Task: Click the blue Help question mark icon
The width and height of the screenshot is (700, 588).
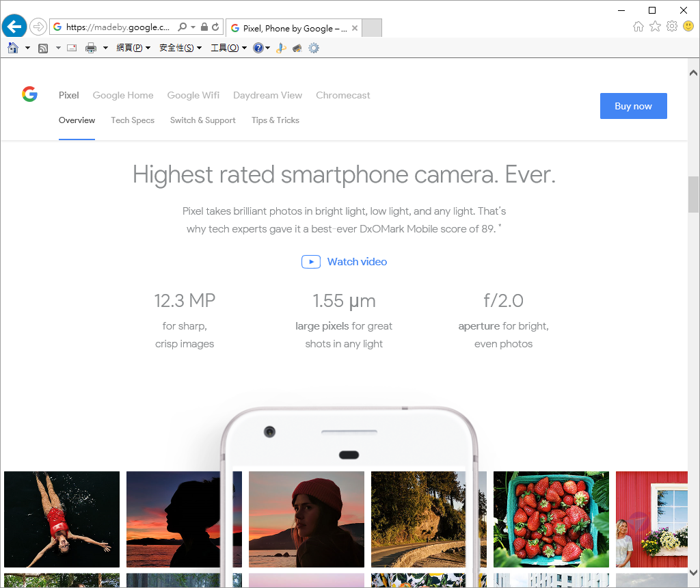Action: click(258, 48)
